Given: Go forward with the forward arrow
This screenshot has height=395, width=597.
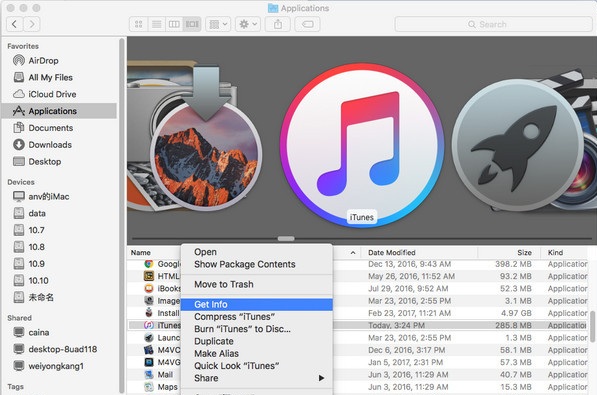Looking at the screenshot, I should coord(32,24).
